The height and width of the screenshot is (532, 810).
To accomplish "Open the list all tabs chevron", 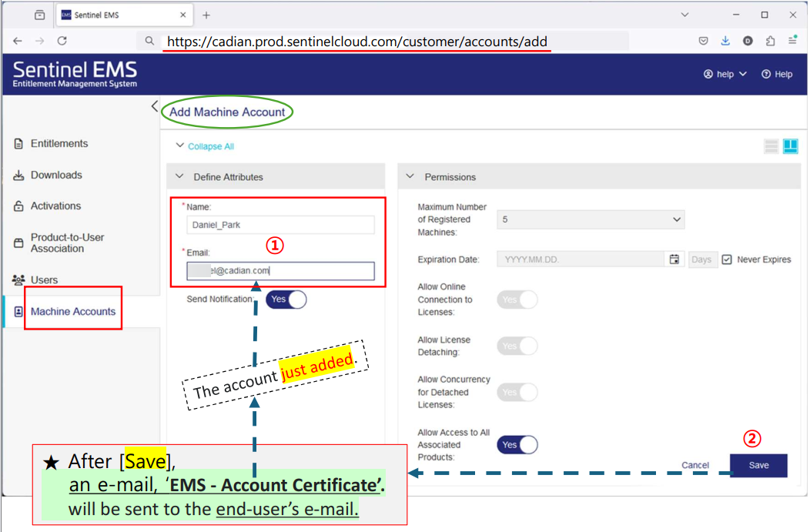I will coord(684,15).
